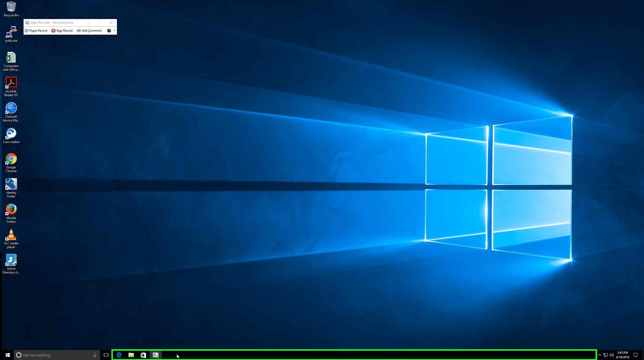Click the Cortana Ask me anything search box
Screen dimensions: 644x360
pos(57,355)
